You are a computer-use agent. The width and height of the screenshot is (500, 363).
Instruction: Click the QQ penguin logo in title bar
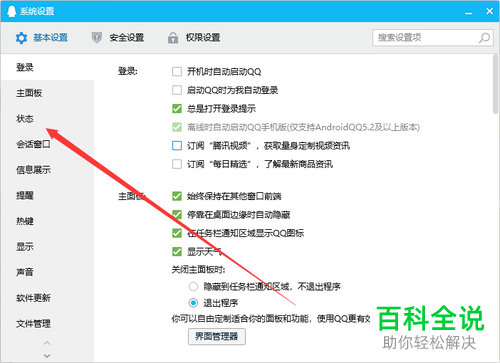tap(11, 11)
